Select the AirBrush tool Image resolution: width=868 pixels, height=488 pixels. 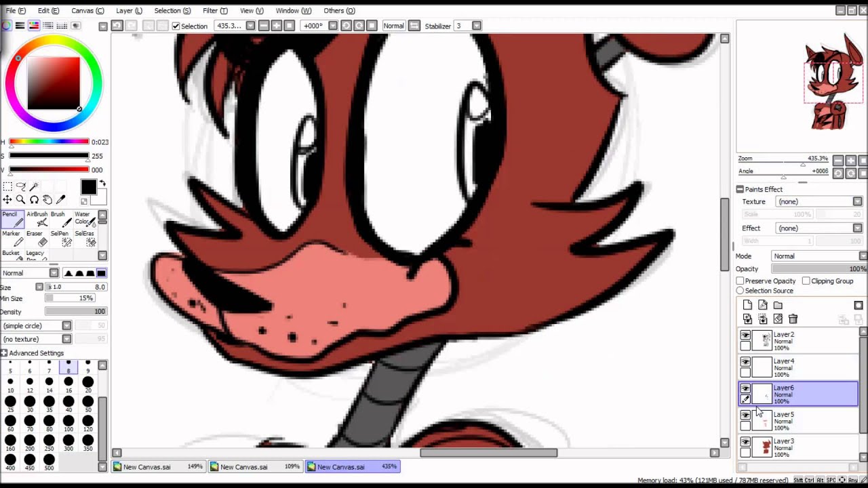37,219
